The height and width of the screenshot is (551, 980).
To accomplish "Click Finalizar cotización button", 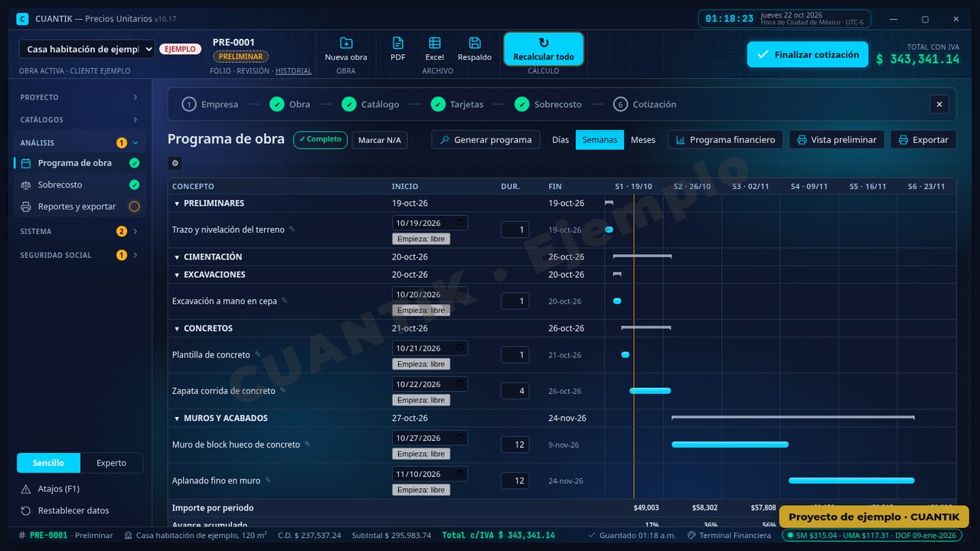I will click(808, 54).
